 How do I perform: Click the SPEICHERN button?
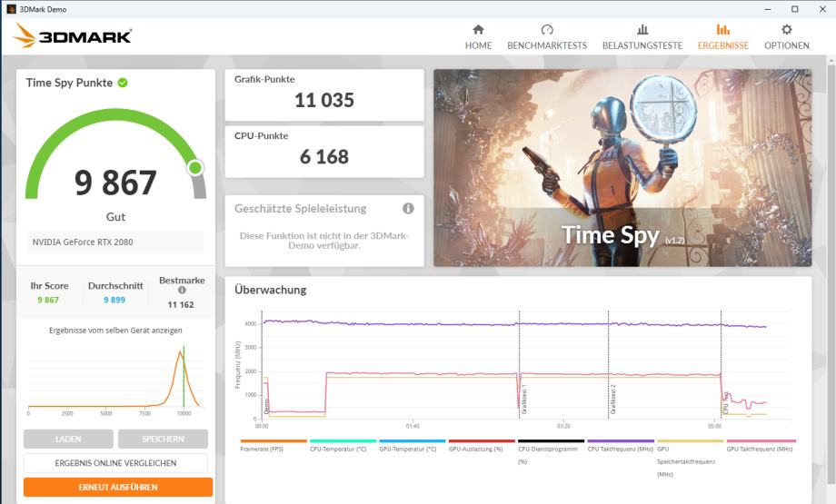163,439
